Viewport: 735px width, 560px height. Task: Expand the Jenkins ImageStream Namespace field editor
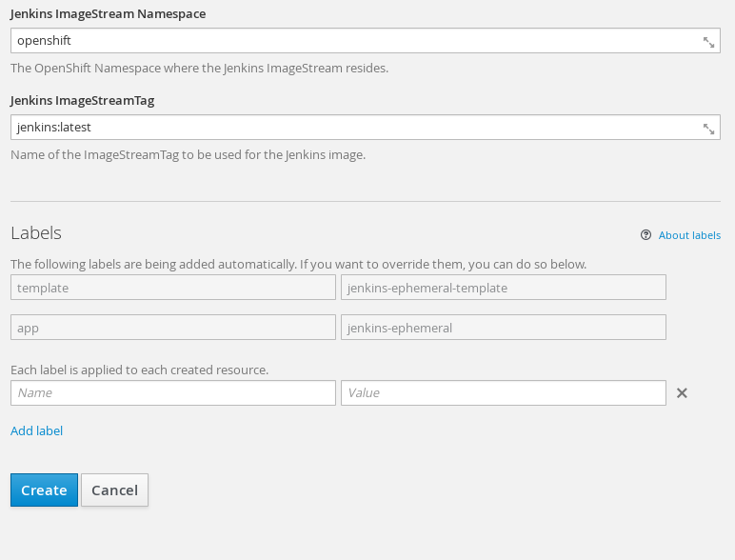(708, 42)
